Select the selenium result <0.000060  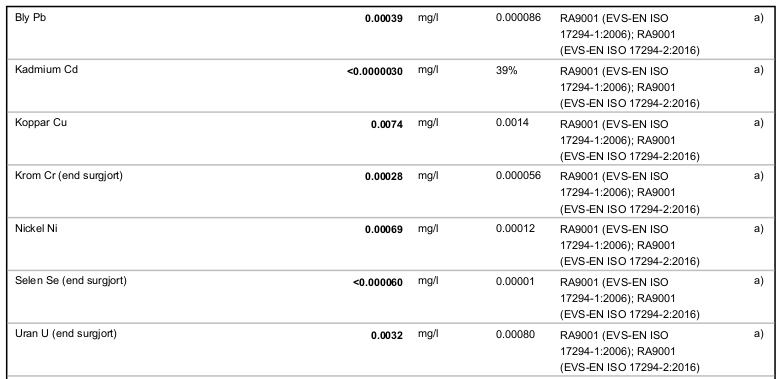tap(378, 283)
